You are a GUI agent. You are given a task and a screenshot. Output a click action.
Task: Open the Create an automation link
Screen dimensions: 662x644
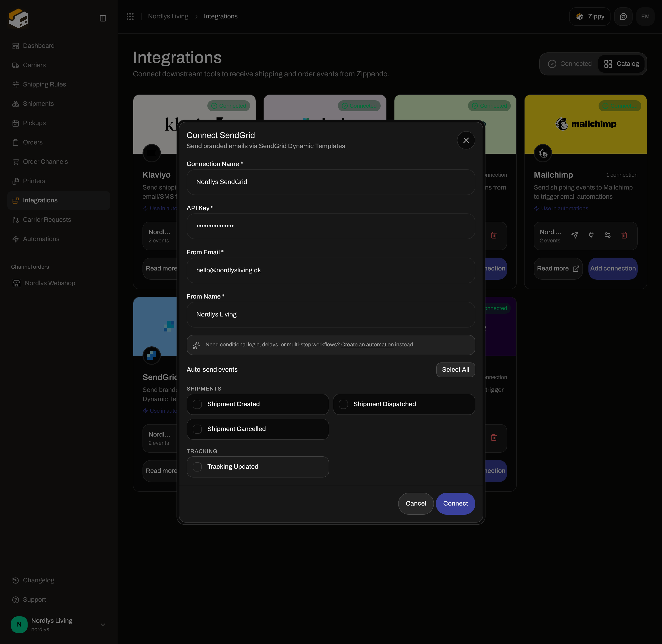pyautogui.click(x=367, y=345)
